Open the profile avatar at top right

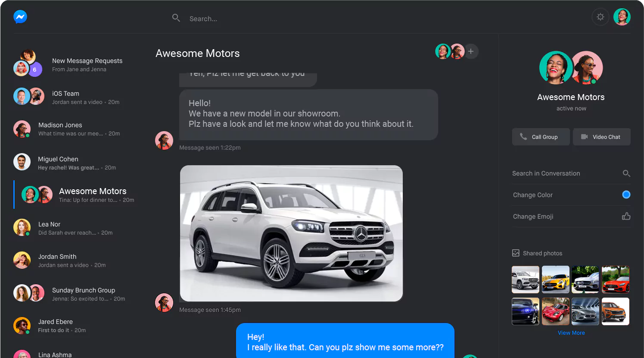pyautogui.click(x=622, y=17)
